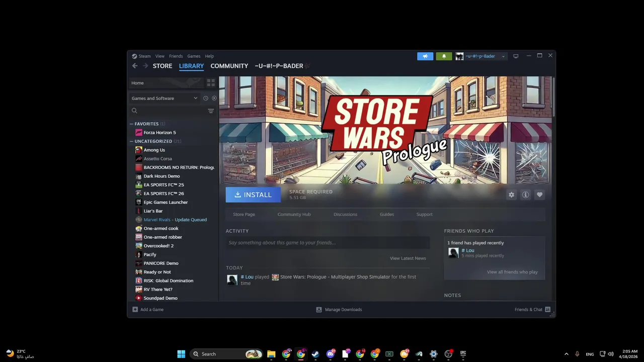Open the game settings gear icon
This screenshot has width=644, height=362.
coord(512,195)
